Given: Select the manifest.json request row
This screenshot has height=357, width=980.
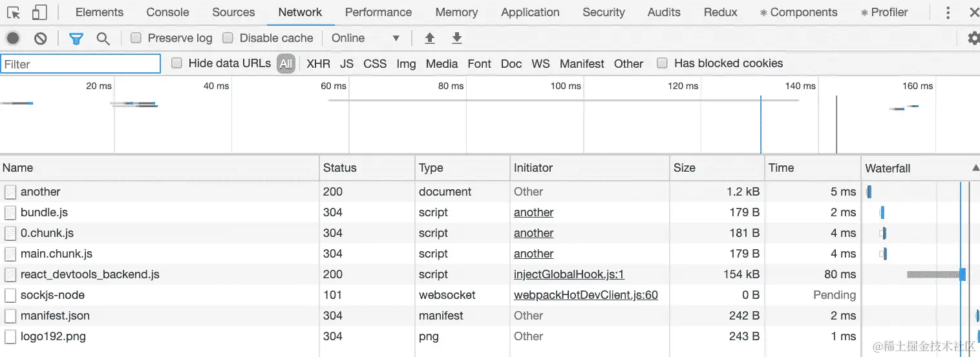Looking at the screenshot, I should (x=490, y=316).
